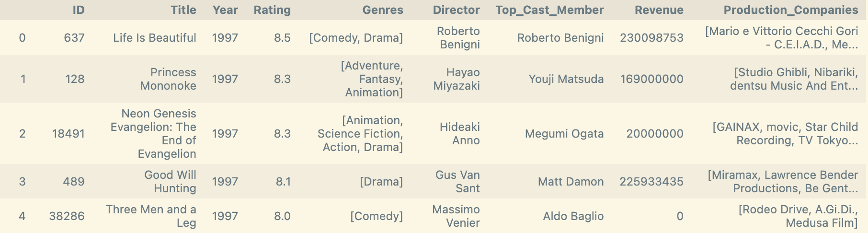
Task: Select the Production_Companies column header
Action: (x=791, y=10)
